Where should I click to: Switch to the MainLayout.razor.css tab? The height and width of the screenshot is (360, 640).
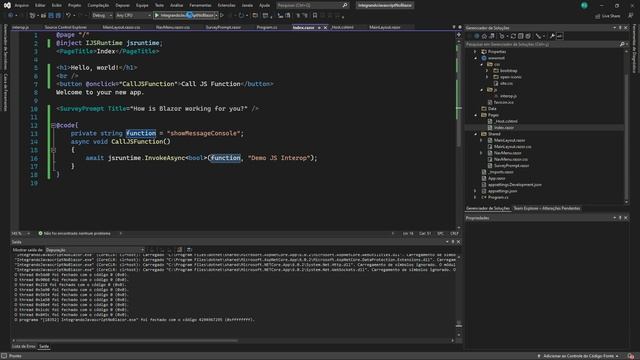click(x=121, y=27)
